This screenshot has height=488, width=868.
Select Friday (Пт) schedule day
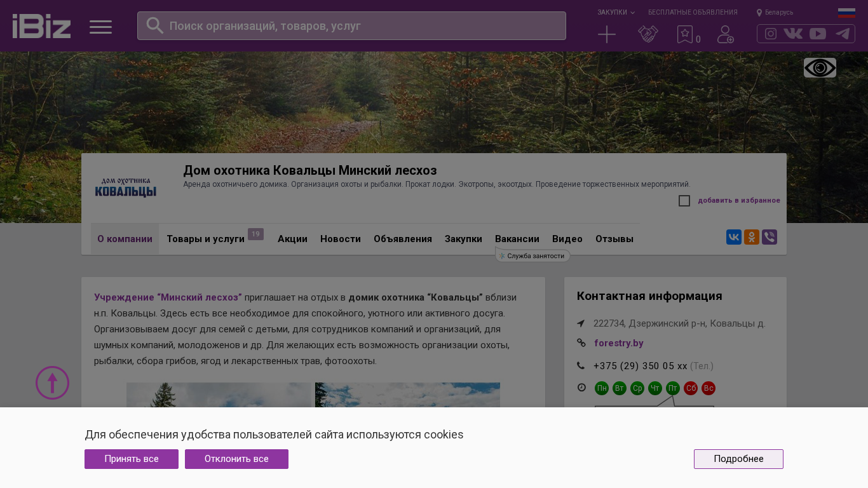673,388
